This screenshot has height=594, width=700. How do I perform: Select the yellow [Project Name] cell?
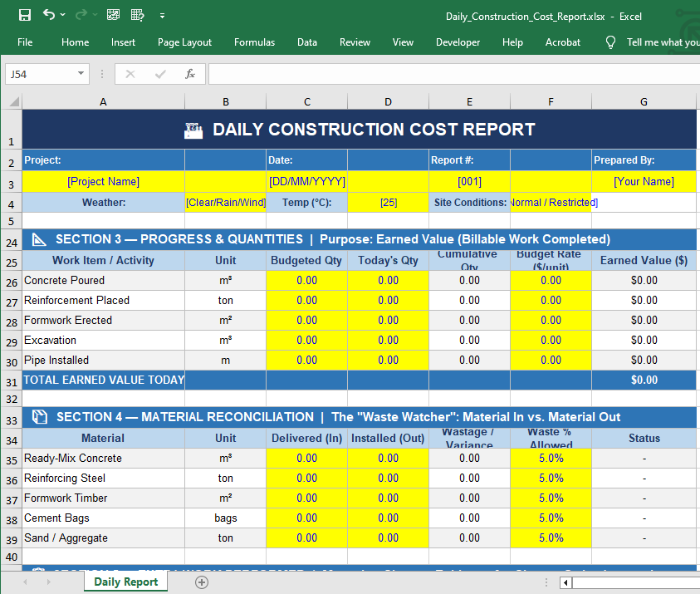click(103, 181)
